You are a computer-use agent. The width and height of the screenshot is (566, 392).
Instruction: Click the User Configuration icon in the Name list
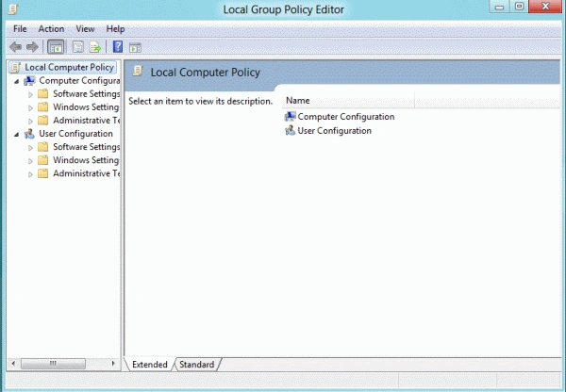point(290,131)
